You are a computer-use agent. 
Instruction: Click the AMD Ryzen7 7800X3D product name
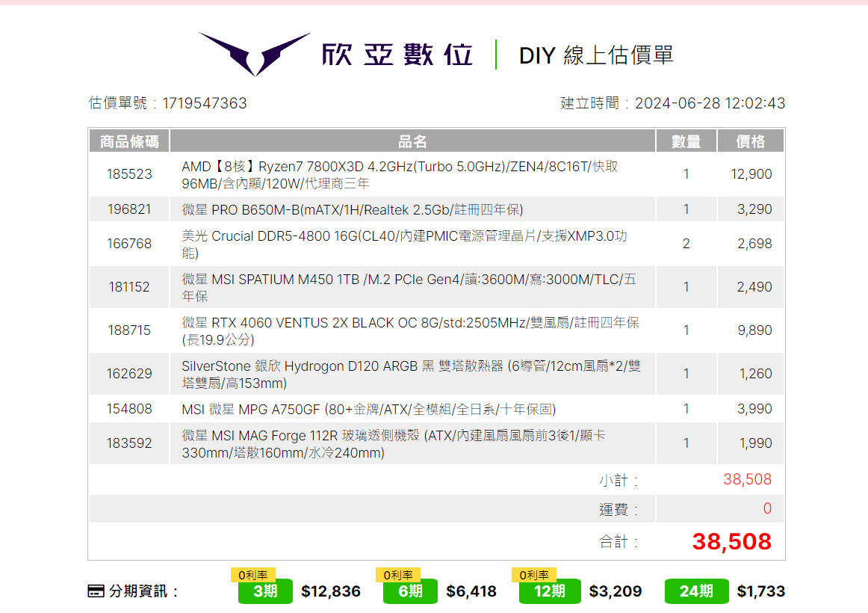click(400, 175)
